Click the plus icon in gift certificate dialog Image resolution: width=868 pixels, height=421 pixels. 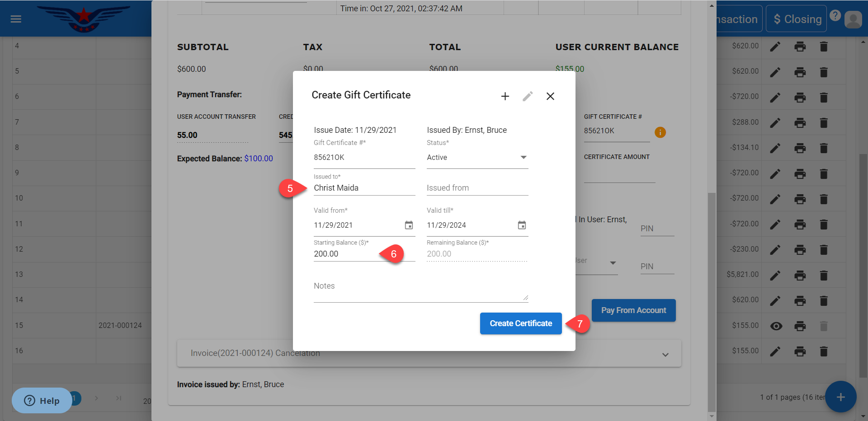(505, 96)
